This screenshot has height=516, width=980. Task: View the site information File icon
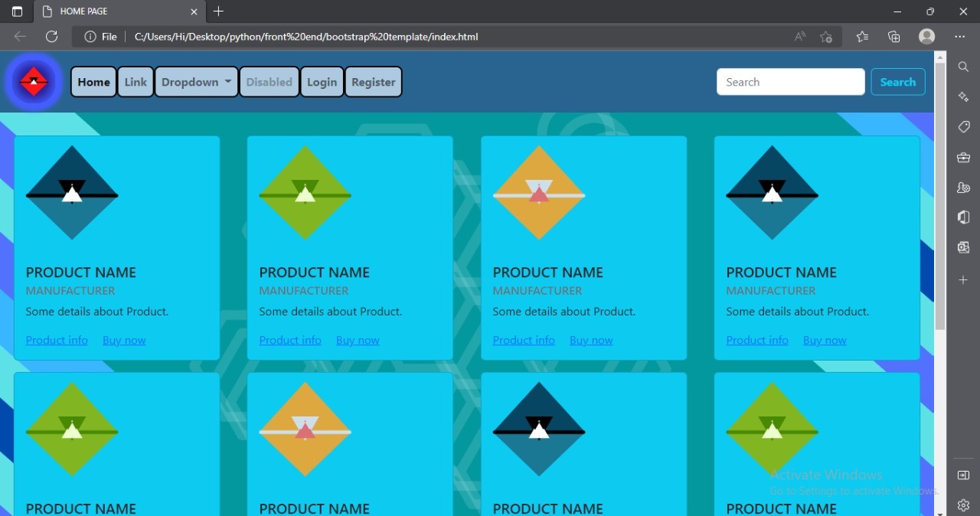click(100, 36)
